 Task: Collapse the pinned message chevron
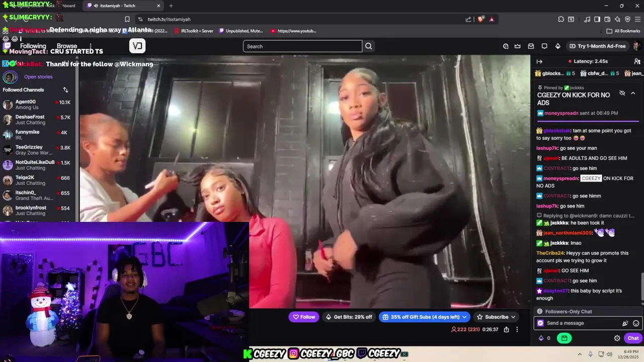(x=633, y=93)
